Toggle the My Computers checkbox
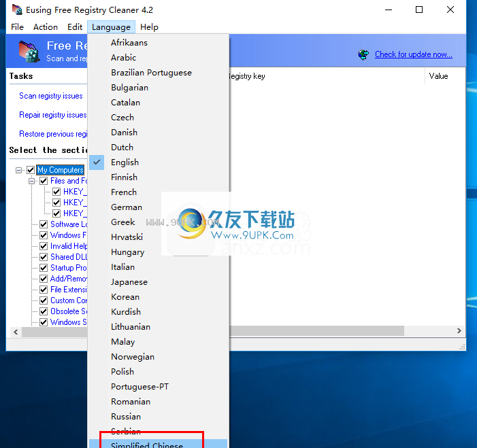This screenshot has width=477, height=448. (x=31, y=170)
